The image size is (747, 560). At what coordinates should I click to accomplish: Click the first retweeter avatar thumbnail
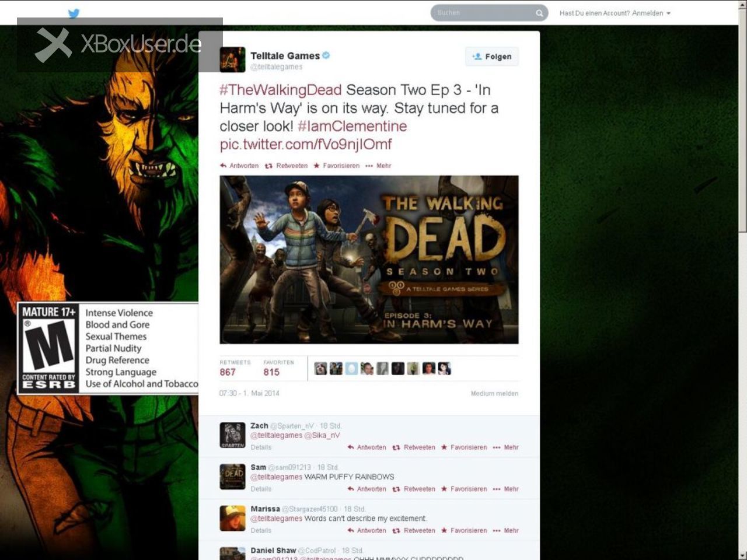click(320, 369)
